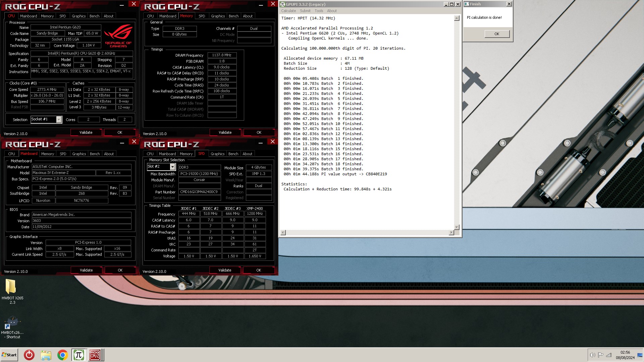Click OK in the Mainboard window
The image size is (644, 362).
pyautogui.click(x=120, y=270)
